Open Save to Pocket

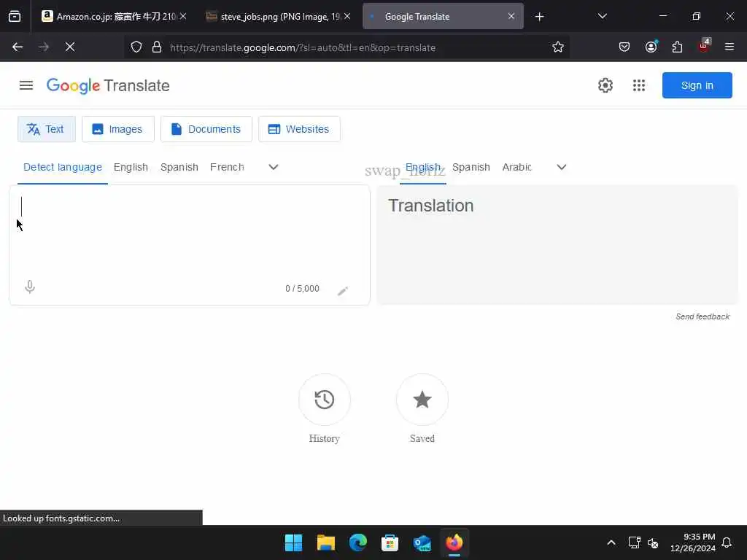click(x=624, y=47)
